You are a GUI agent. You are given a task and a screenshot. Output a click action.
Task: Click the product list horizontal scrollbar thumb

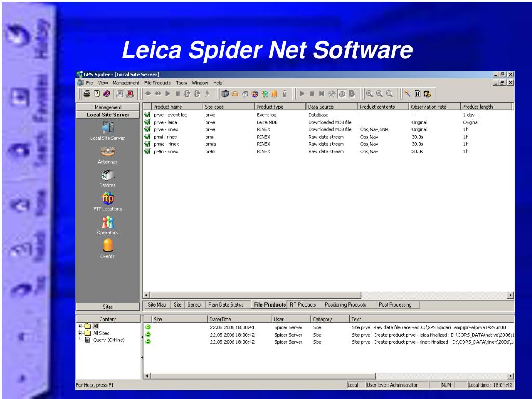pos(256,295)
